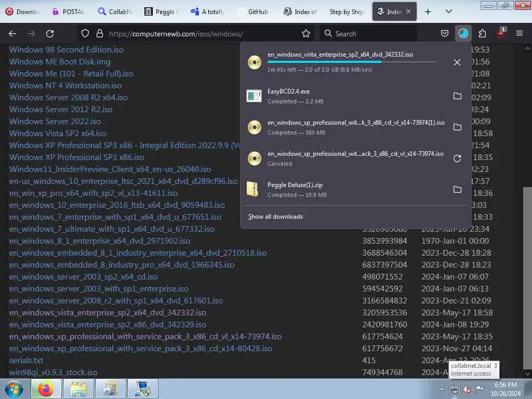532x399 pixels.
Task: Click the site padlock icon
Action: (x=99, y=34)
